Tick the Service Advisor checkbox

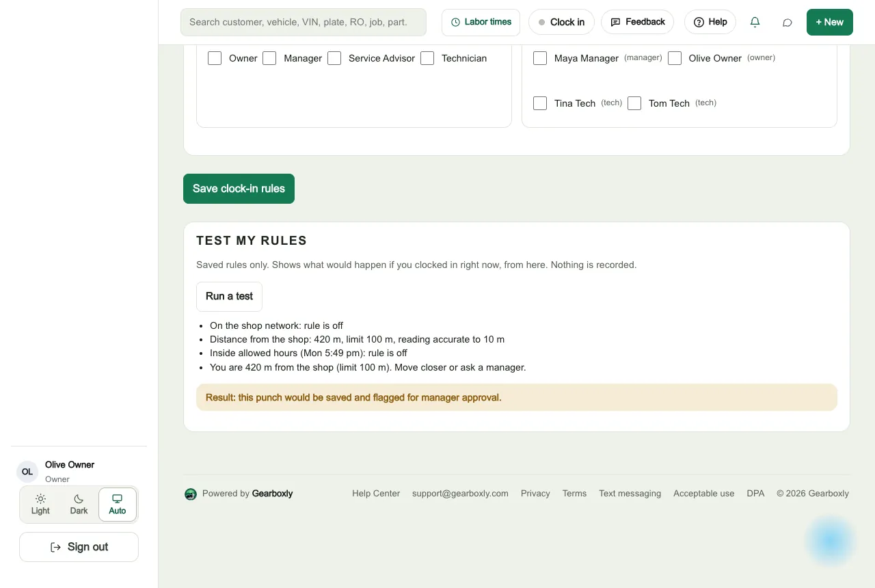334,58
